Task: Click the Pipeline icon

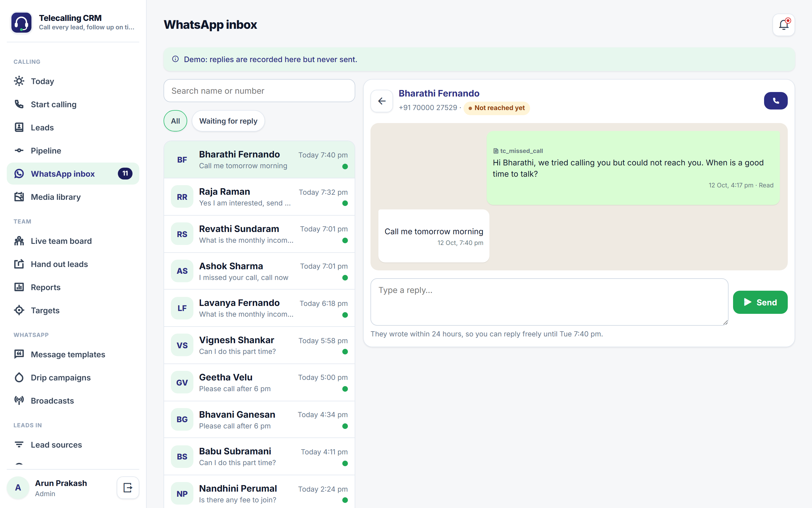Action: 19,150
